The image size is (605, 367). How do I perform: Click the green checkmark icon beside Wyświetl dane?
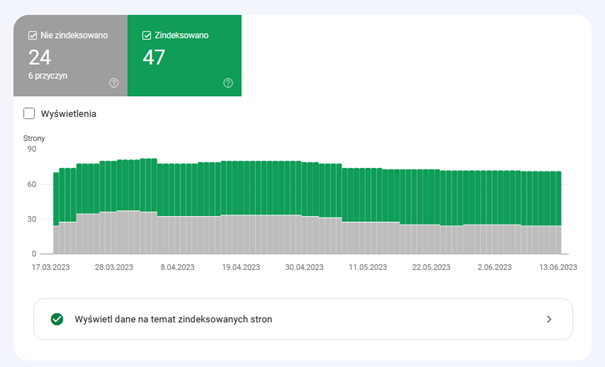click(x=57, y=319)
